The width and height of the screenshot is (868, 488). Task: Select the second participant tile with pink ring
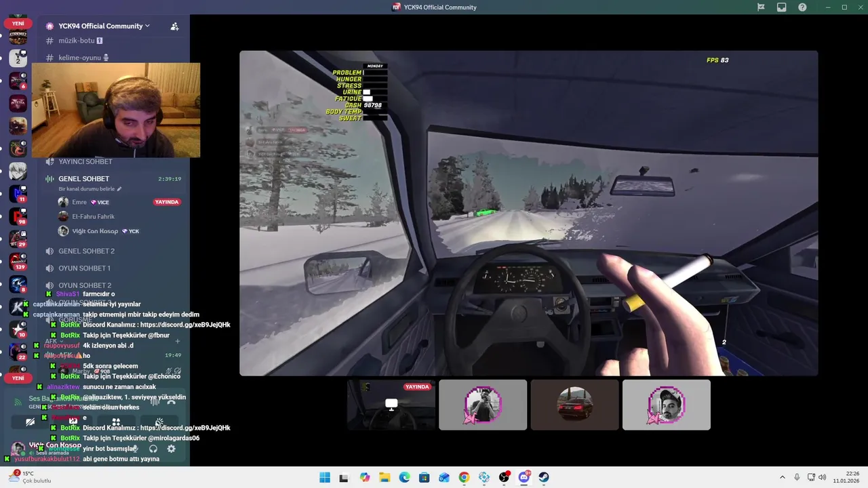(483, 405)
